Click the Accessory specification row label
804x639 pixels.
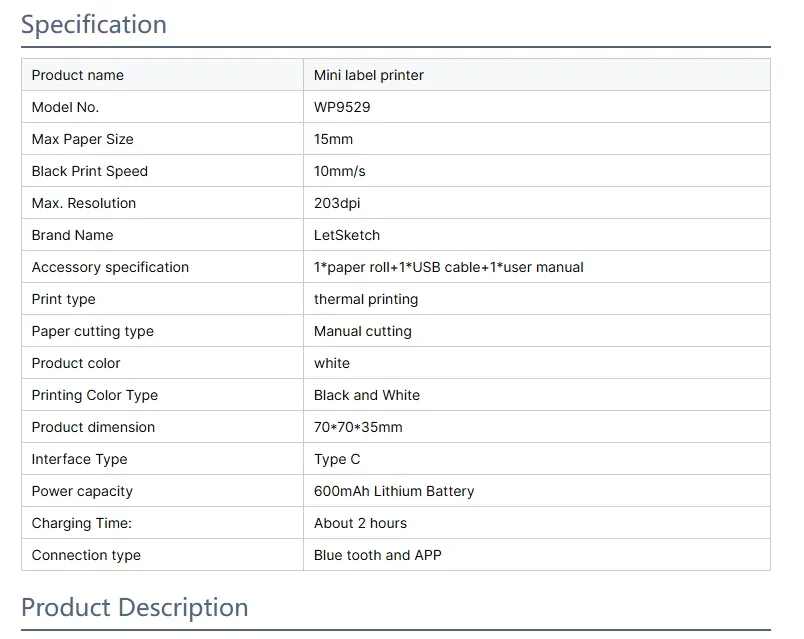click(x=110, y=267)
